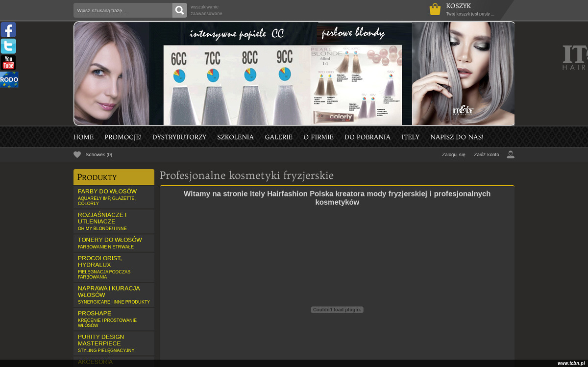Image resolution: width=588 pixels, height=367 pixels.
Task: Open advanced search (wyszukiwanie zaawansowane)
Action: pyautogui.click(x=206, y=10)
